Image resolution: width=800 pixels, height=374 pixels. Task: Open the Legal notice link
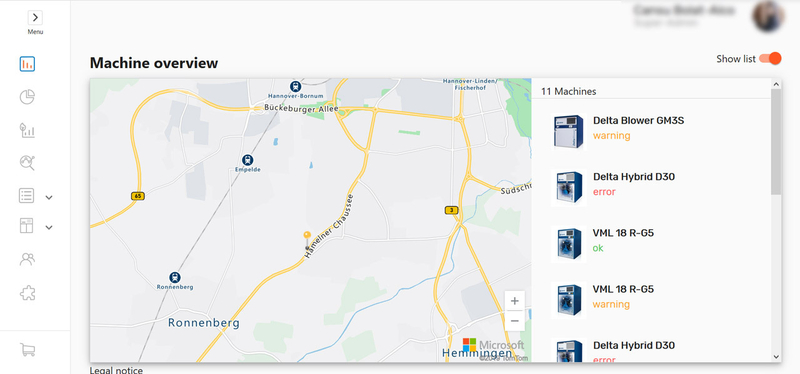(116, 370)
